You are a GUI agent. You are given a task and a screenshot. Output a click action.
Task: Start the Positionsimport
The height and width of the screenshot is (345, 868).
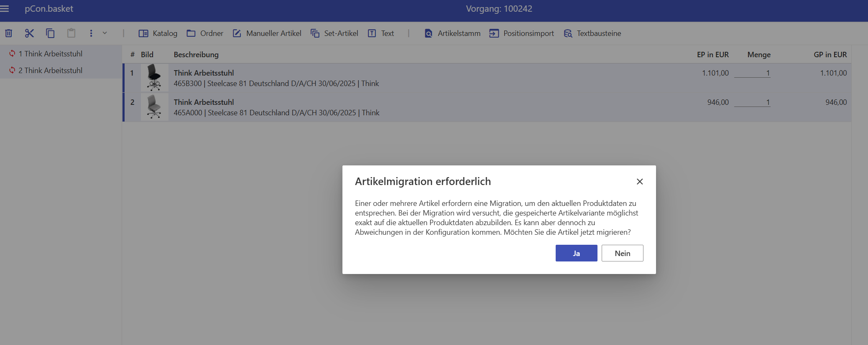[522, 33]
